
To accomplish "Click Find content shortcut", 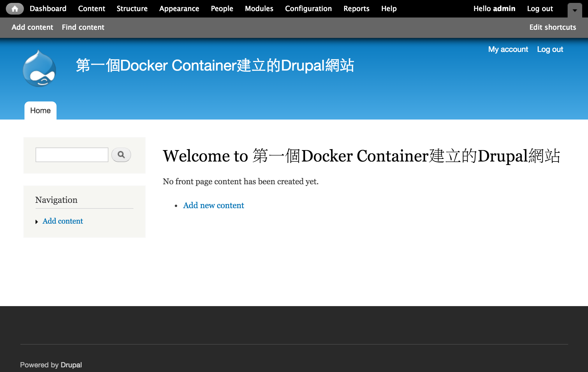I will click(x=83, y=27).
